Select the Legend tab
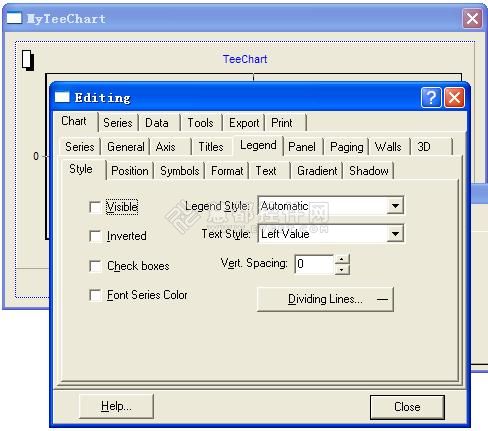Image resolution: width=488 pixels, height=431 pixels. point(258,145)
